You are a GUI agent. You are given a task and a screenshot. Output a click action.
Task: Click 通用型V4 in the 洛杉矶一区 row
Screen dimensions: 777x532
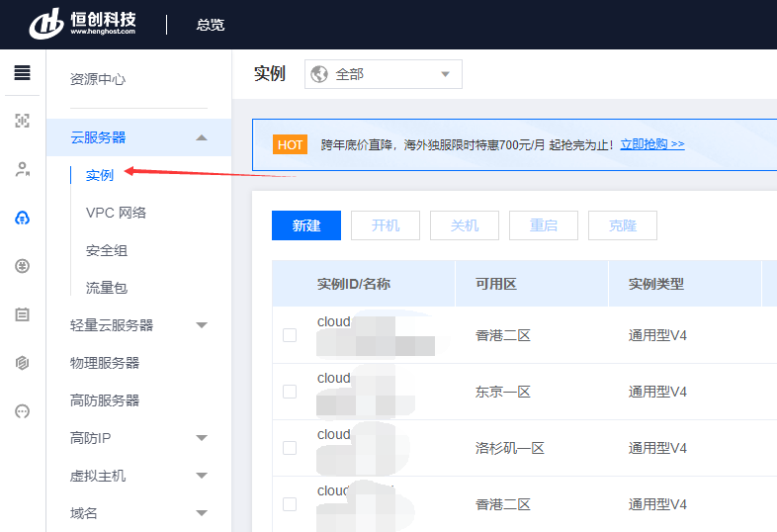[x=657, y=448]
